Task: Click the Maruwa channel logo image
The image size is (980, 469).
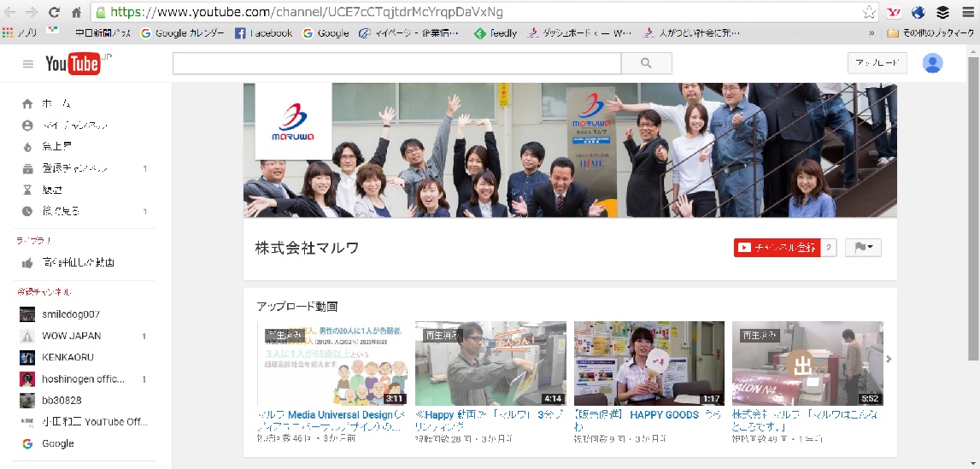Action: coord(293,120)
